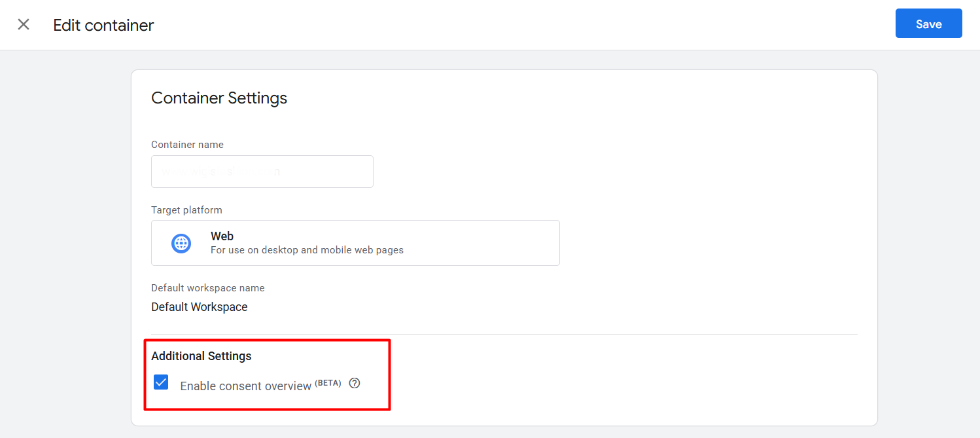Click empty right side of Web platform card
This screenshot has width=980, height=438.
coord(491,243)
